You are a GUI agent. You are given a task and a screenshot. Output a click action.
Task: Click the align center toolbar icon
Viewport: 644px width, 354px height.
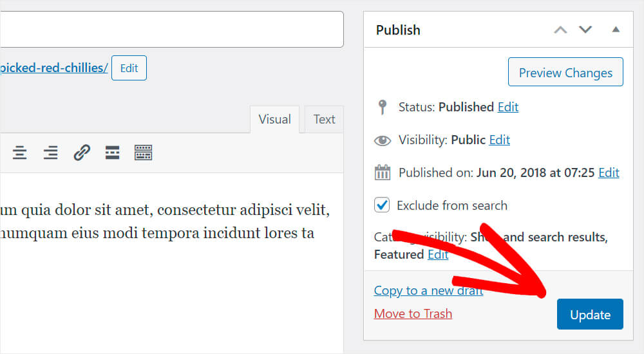tap(20, 153)
